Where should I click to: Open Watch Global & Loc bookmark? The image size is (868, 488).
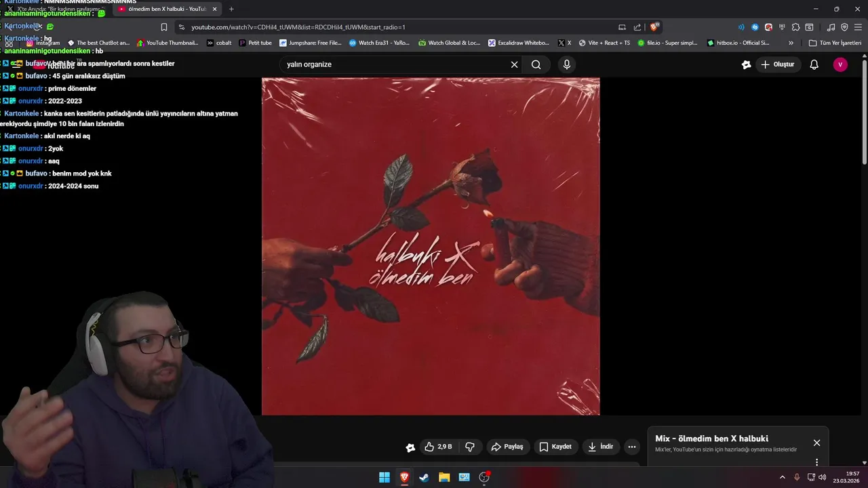[x=449, y=43]
